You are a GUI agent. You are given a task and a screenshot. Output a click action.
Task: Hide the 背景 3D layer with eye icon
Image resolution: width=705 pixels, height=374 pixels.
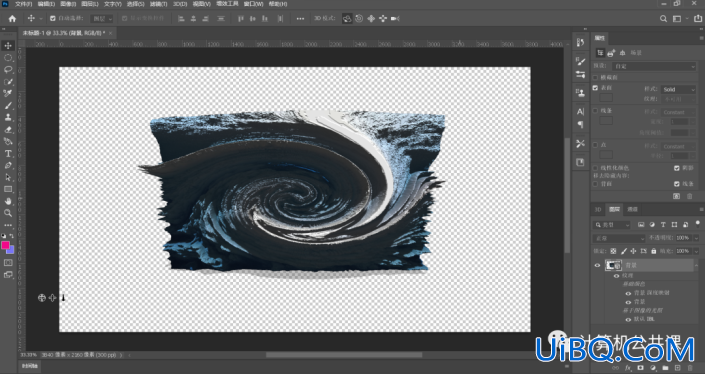pos(597,265)
